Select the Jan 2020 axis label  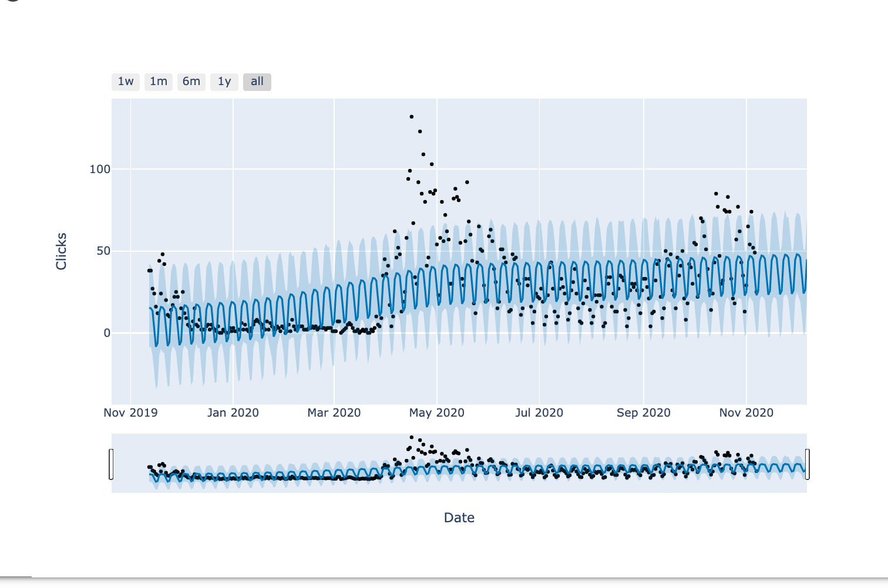tap(233, 413)
